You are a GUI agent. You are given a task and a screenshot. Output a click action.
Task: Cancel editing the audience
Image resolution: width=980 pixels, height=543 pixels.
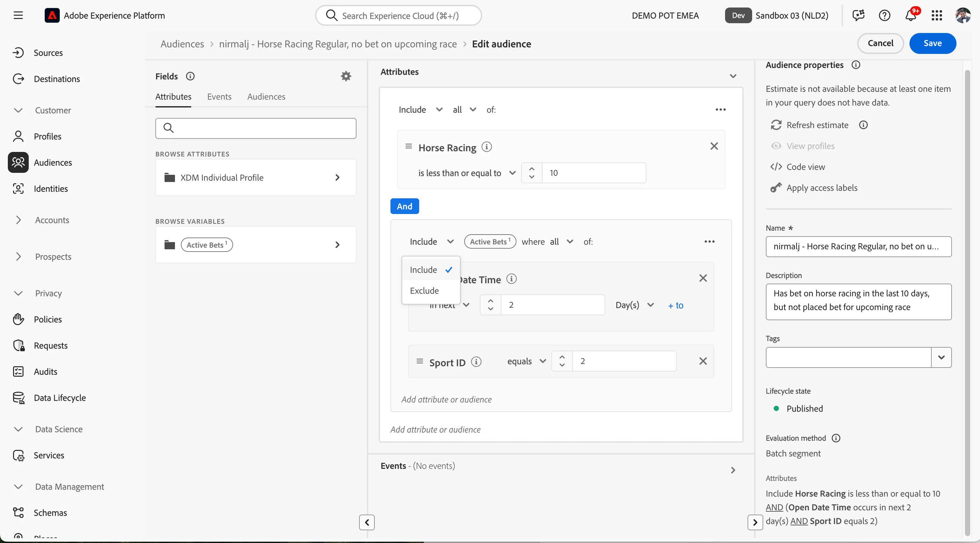(x=880, y=43)
